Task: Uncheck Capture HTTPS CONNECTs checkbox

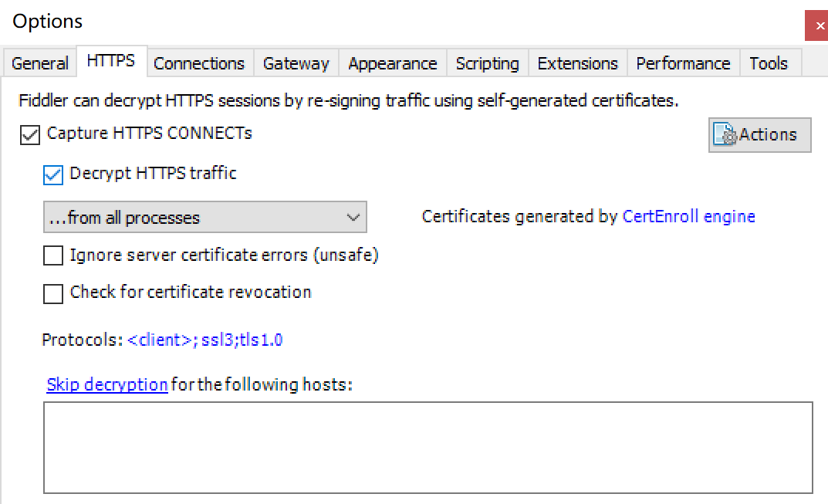Action: 30,135
